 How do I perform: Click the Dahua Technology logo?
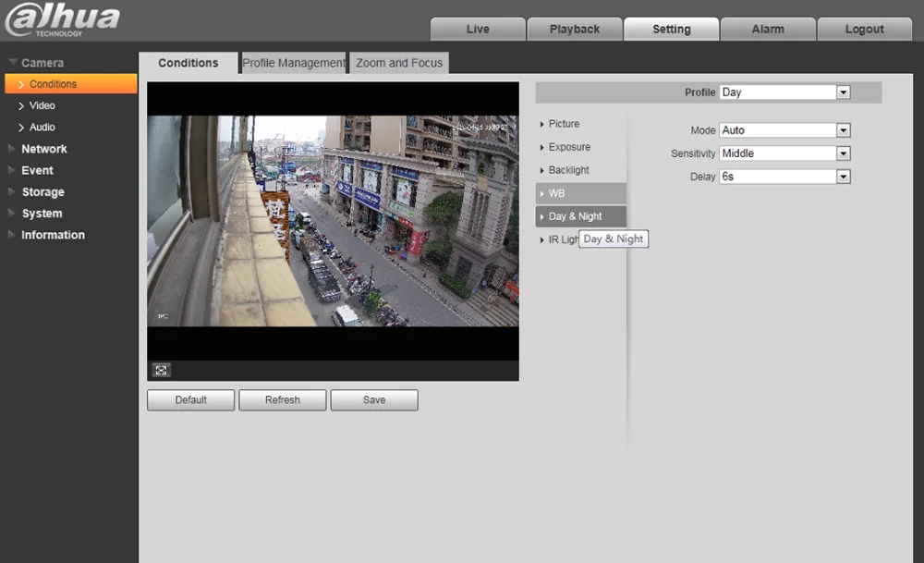tap(62, 20)
